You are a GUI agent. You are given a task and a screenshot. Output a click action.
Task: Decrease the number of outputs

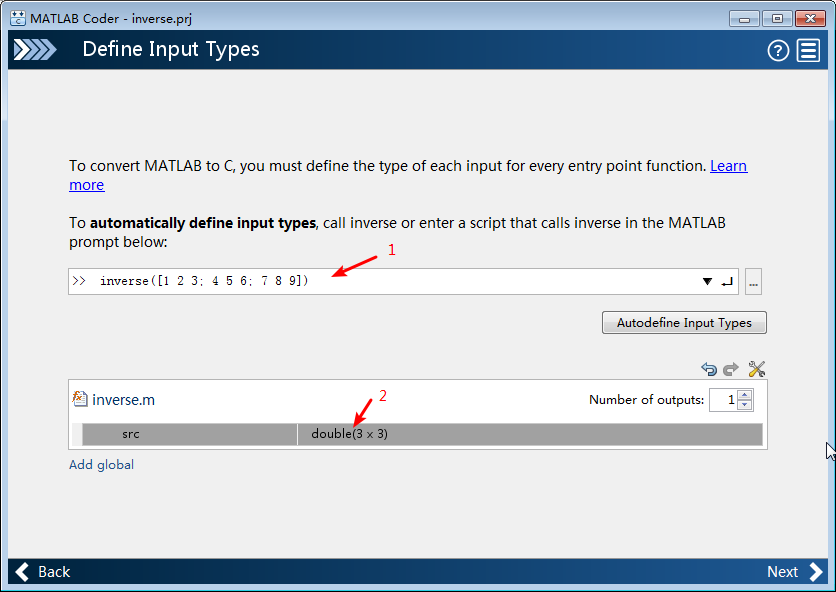pos(745,405)
